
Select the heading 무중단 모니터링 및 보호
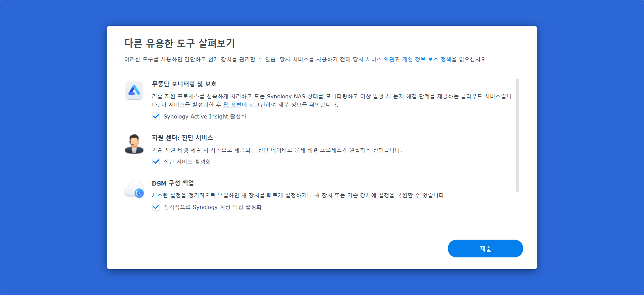[184, 84]
